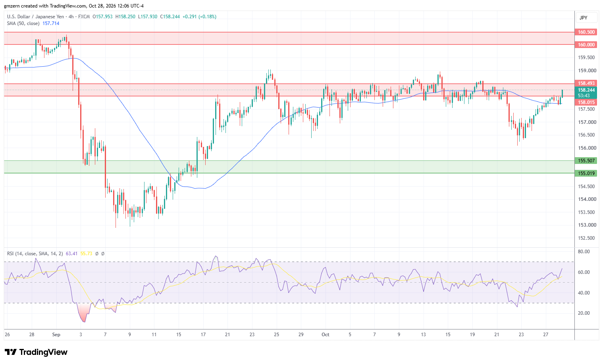603x364 pixels.
Task: Click the RSI SMA value 55.73
Action: [x=86, y=253]
